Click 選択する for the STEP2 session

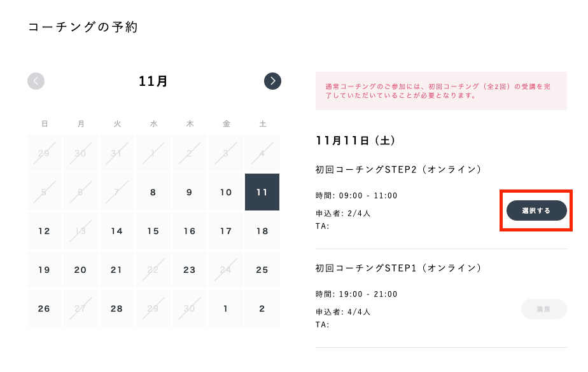coord(536,210)
